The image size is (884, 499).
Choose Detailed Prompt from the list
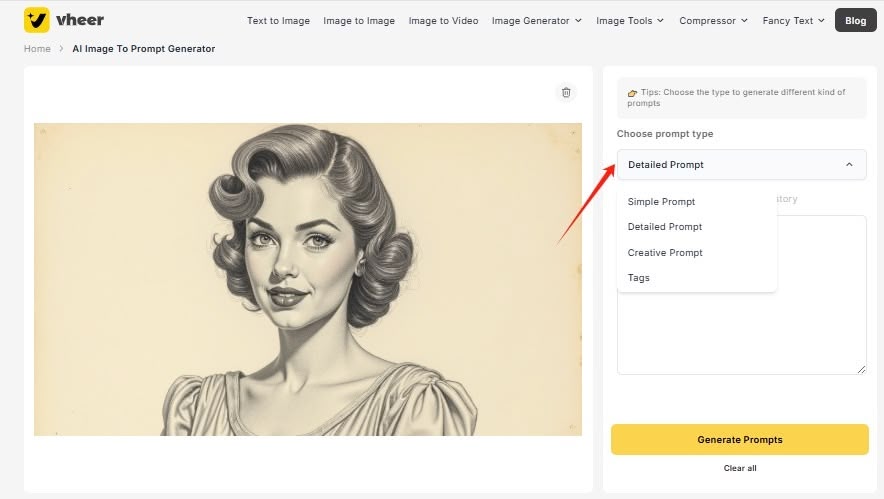tap(665, 227)
